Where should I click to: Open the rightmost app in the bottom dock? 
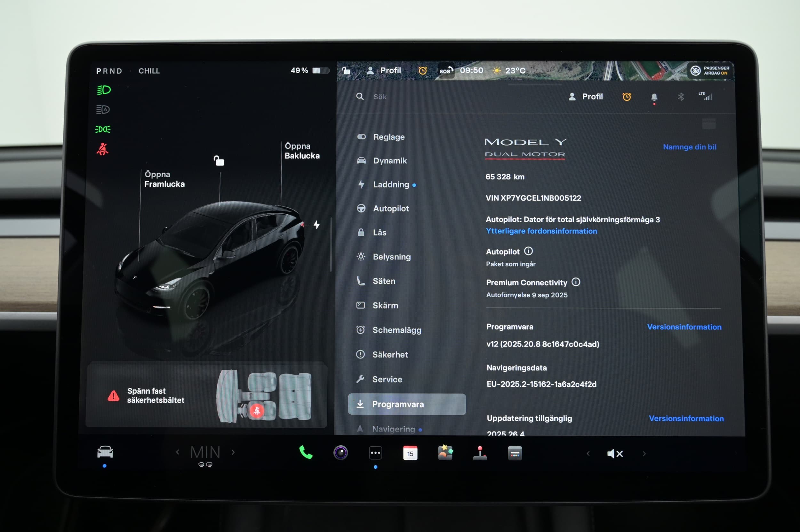click(515, 453)
